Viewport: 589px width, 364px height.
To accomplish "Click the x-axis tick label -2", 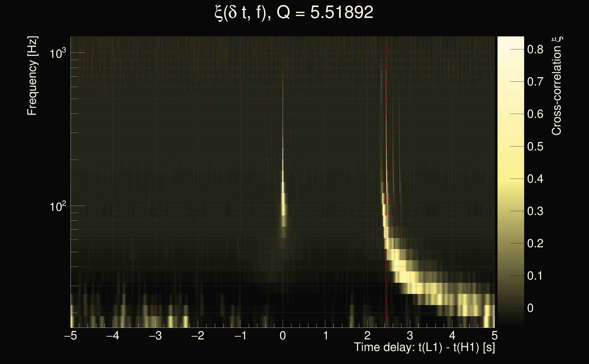I will click(198, 336).
